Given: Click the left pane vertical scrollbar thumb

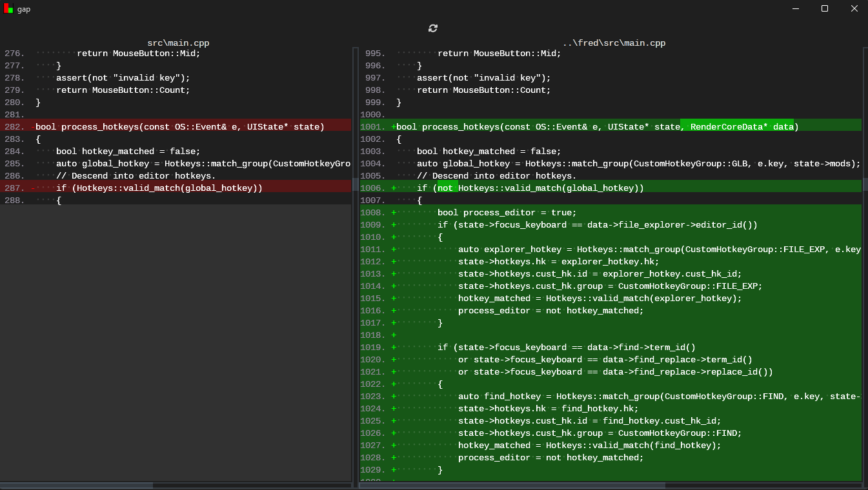Looking at the screenshot, I should 355,184.
